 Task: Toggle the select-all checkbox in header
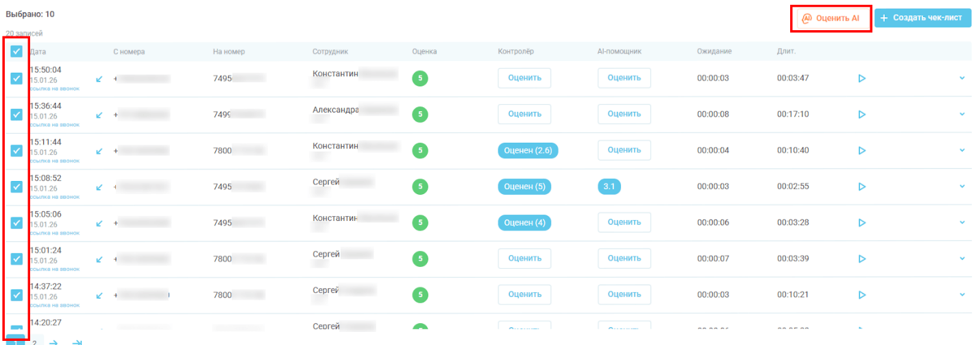(17, 51)
